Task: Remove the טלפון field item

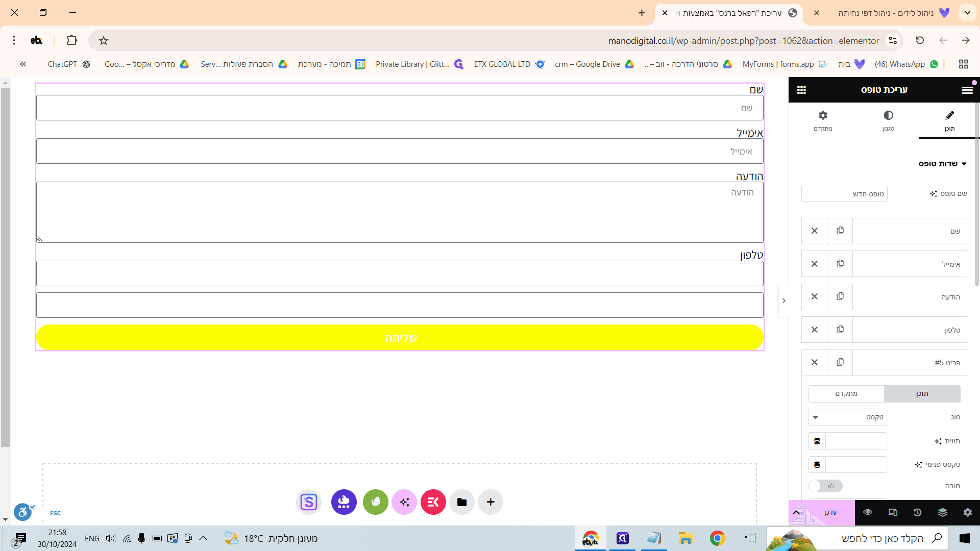Action: [x=814, y=330]
